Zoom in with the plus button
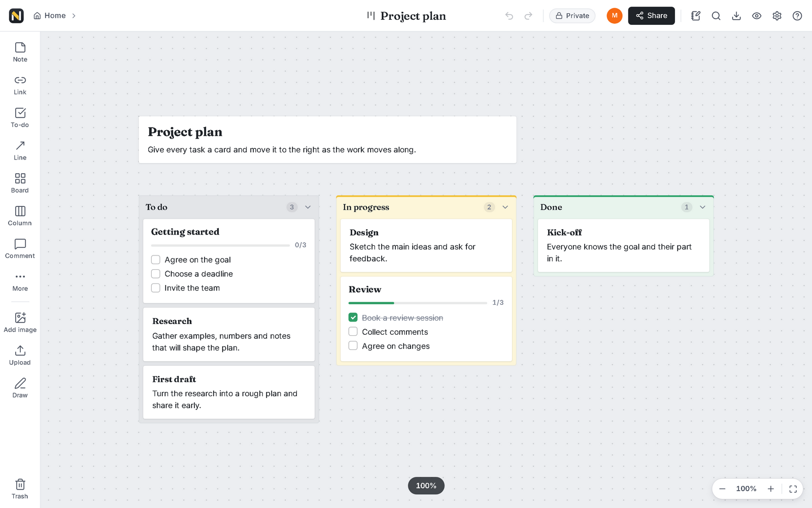This screenshot has width=812, height=508. tap(771, 489)
